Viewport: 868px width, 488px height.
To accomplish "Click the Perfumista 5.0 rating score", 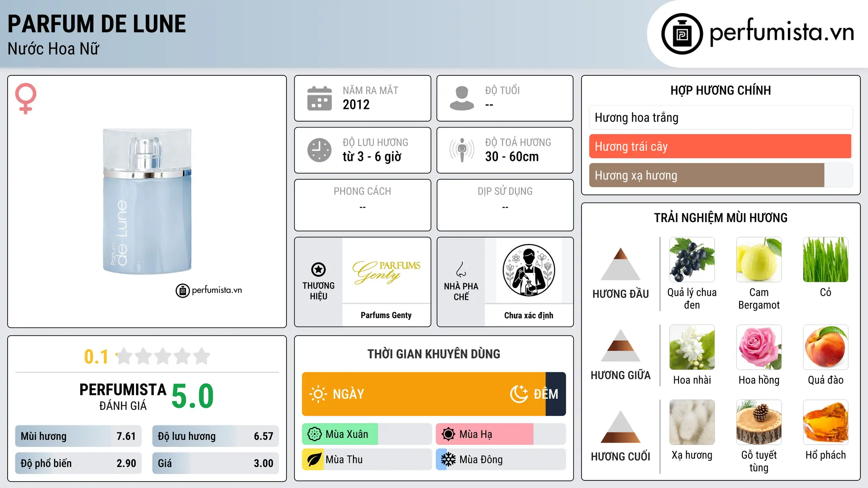I will pyautogui.click(x=193, y=396).
